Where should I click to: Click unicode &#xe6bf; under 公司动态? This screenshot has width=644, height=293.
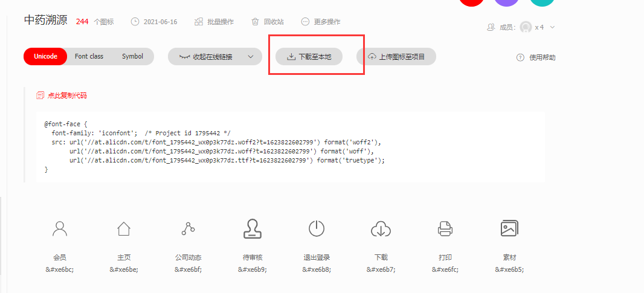point(188,269)
